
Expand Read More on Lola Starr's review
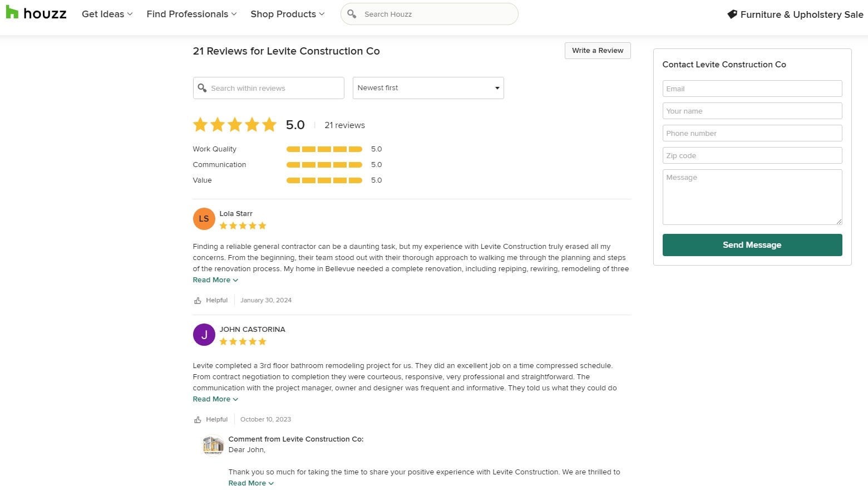coord(215,280)
